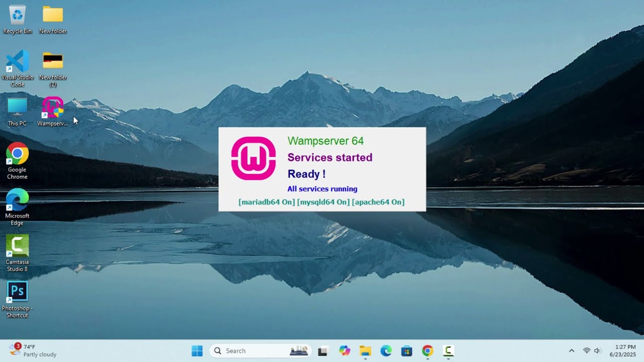Open Microsoft Edge from the taskbar

[x=386, y=351]
